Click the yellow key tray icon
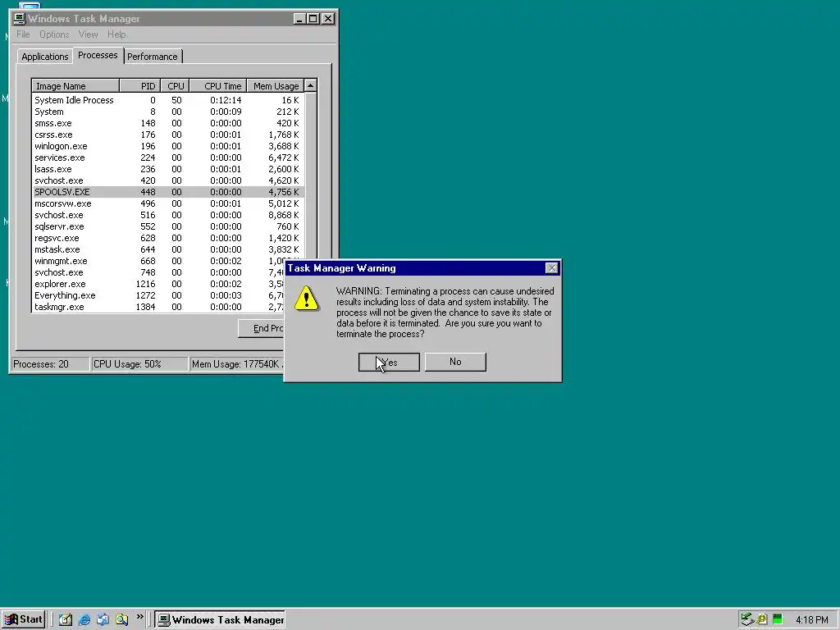 [762, 620]
